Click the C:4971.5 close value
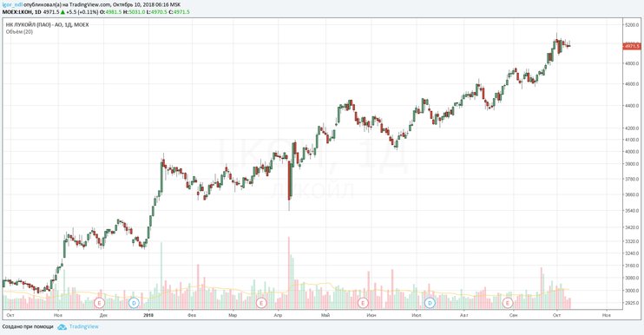The width and height of the screenshot is (644, 335). (180, 12)
